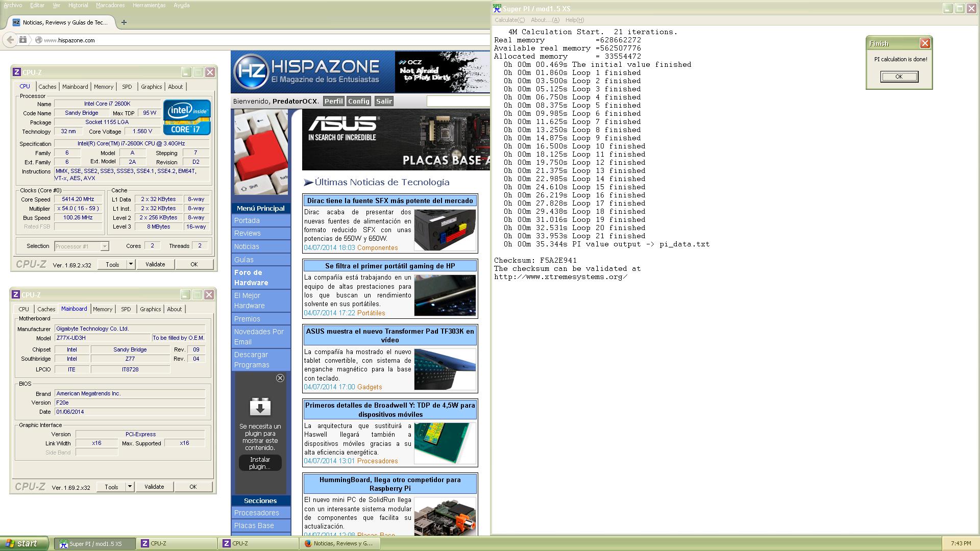Click the browser back arrow button

(x=10, y=40)
